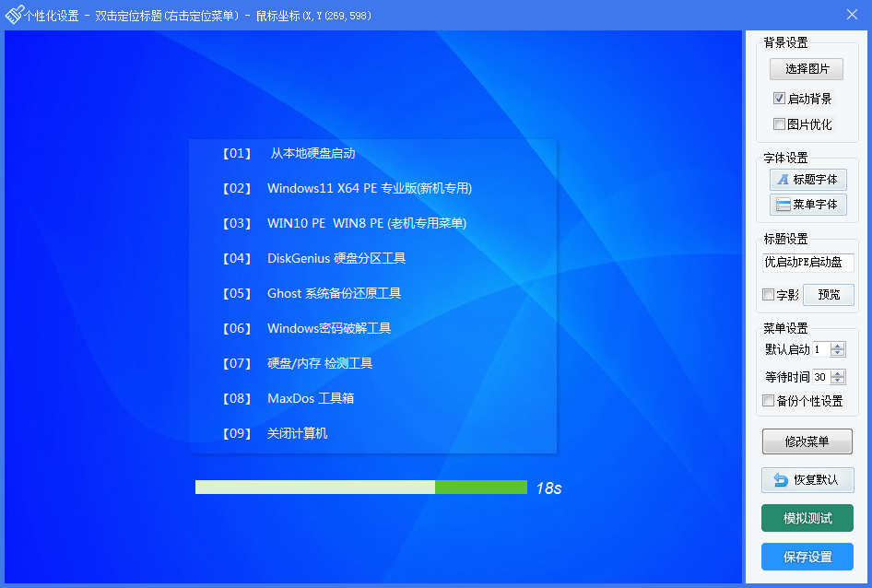Viewport: 872px width, 588px height.
Task: Click the 18s countdown text
Action: pyautogui.click(x=548, y=488)
